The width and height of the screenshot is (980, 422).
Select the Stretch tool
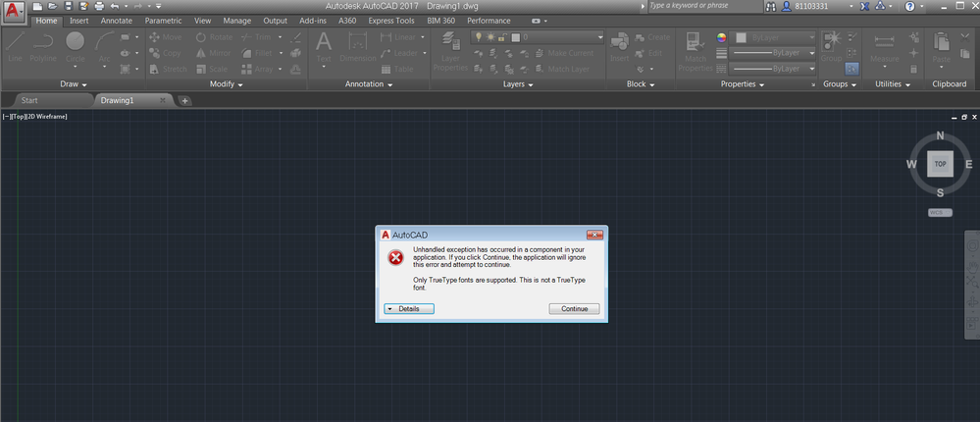tap(168, 69)
